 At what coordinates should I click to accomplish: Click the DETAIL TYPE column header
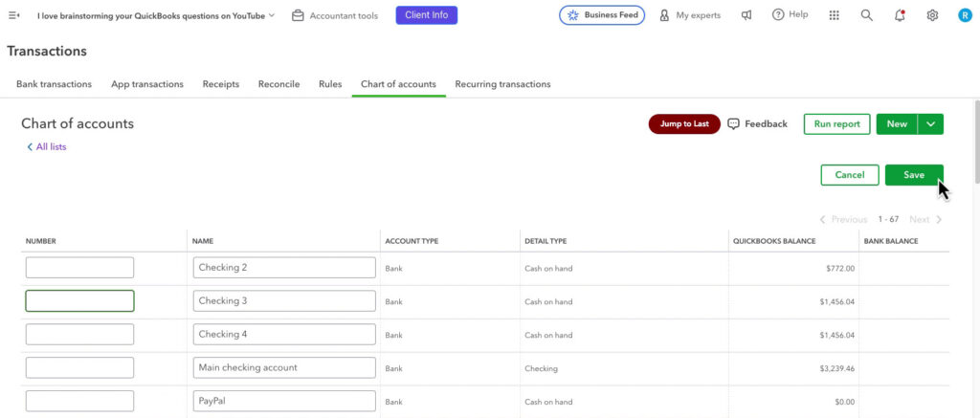pos(546,241)
